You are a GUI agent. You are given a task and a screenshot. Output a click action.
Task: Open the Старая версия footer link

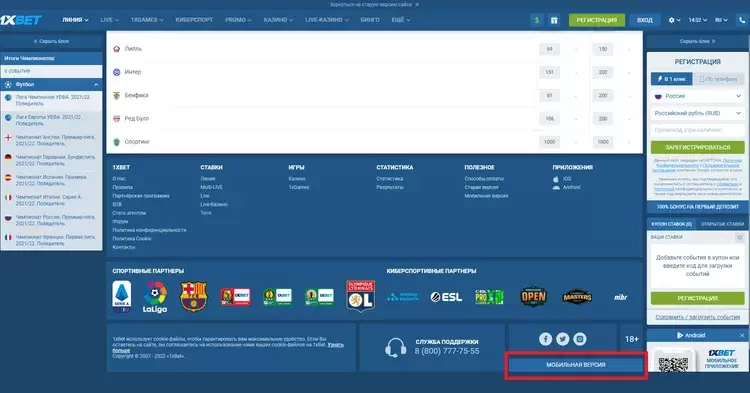pos(481,187)
